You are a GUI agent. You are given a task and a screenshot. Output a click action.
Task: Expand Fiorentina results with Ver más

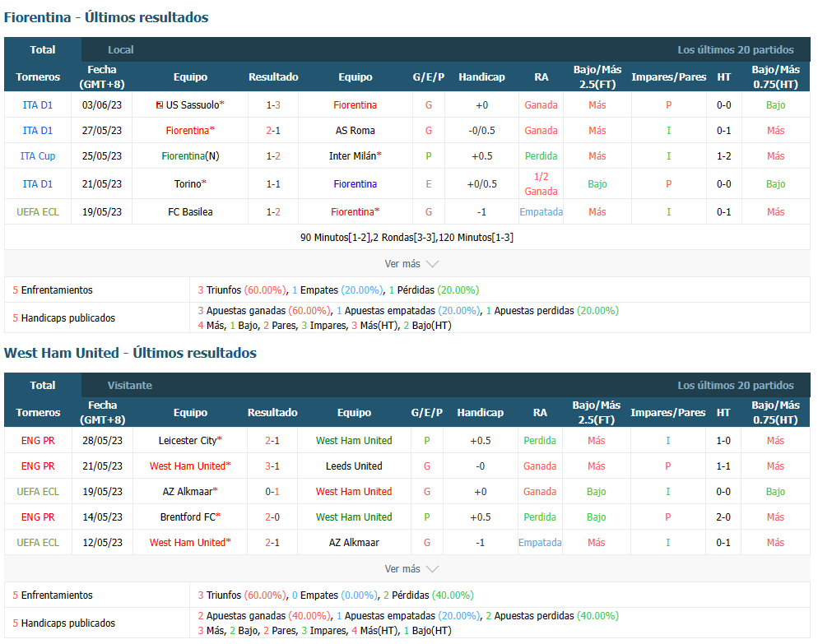click(411, 264)
